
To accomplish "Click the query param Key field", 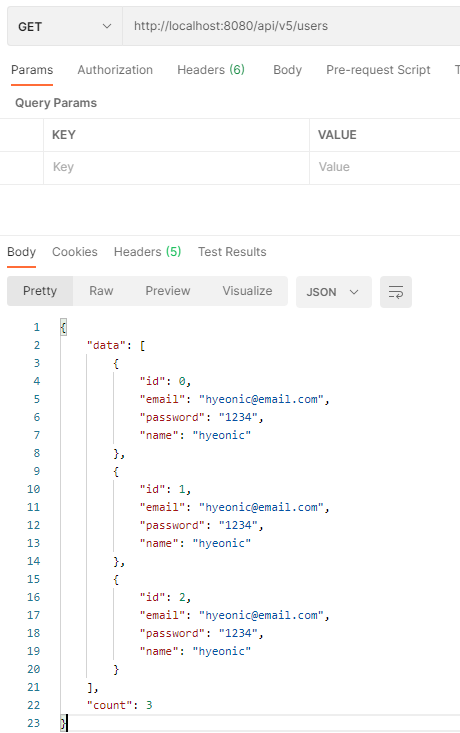I will [x=176, y=167].
